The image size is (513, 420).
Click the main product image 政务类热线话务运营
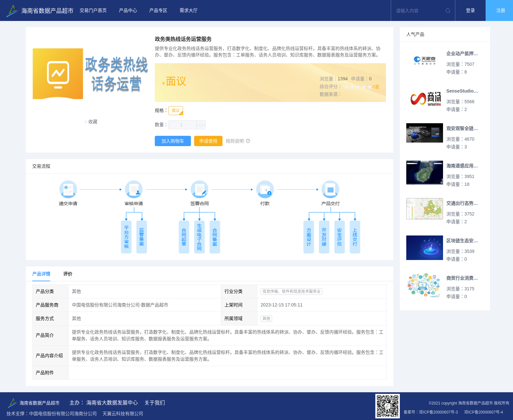[x=90, y=74]
